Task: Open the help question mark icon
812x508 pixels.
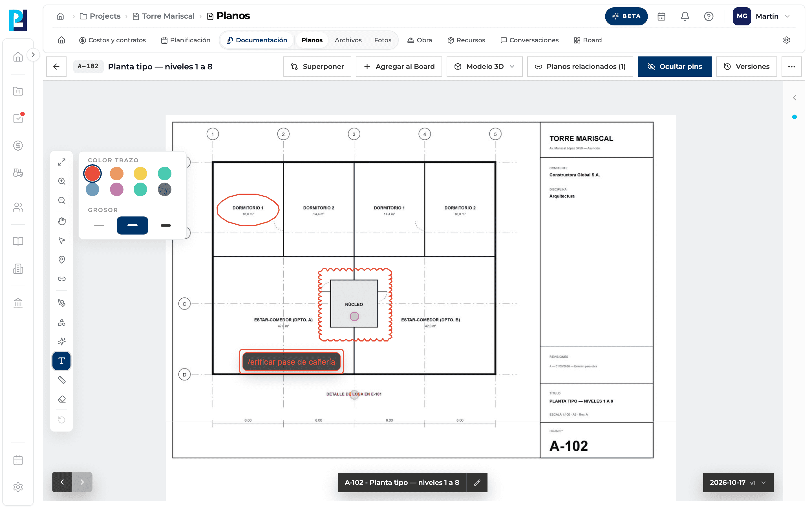Action: (708, 16)
